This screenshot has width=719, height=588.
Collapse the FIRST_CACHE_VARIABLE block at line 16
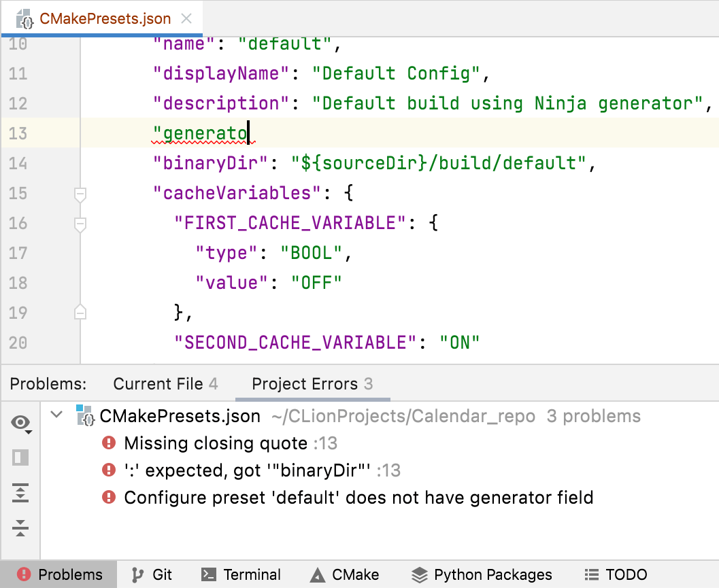tap(80, 223)
